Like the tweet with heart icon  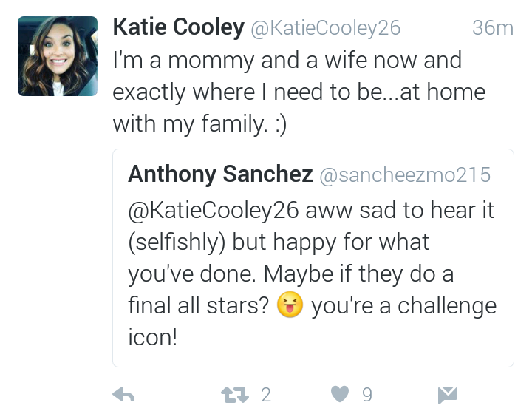[x=340, y=394]
